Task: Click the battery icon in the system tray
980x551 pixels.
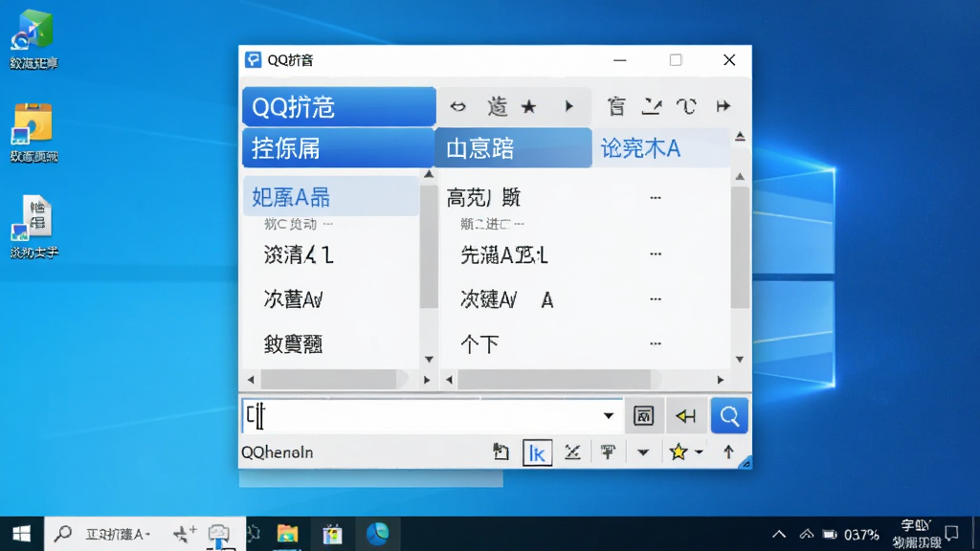Action: (x=830, y=534)
